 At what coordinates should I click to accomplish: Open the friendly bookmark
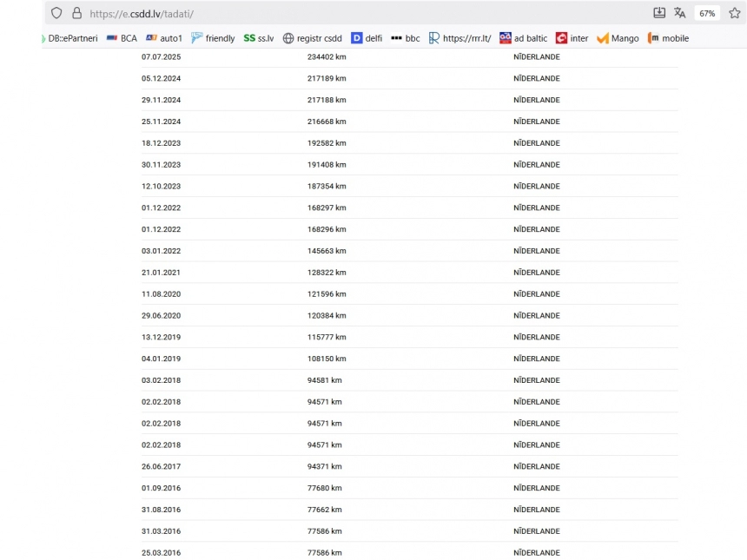click(x=213, y=38)
